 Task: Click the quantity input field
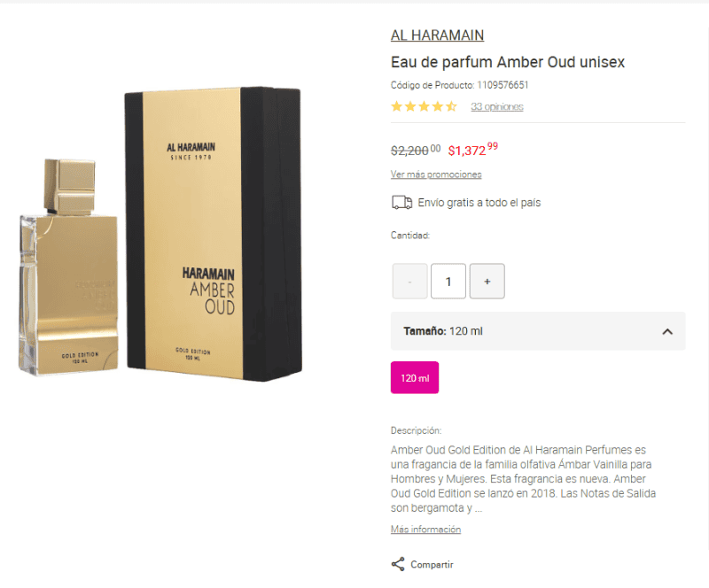tap(448, 281)
